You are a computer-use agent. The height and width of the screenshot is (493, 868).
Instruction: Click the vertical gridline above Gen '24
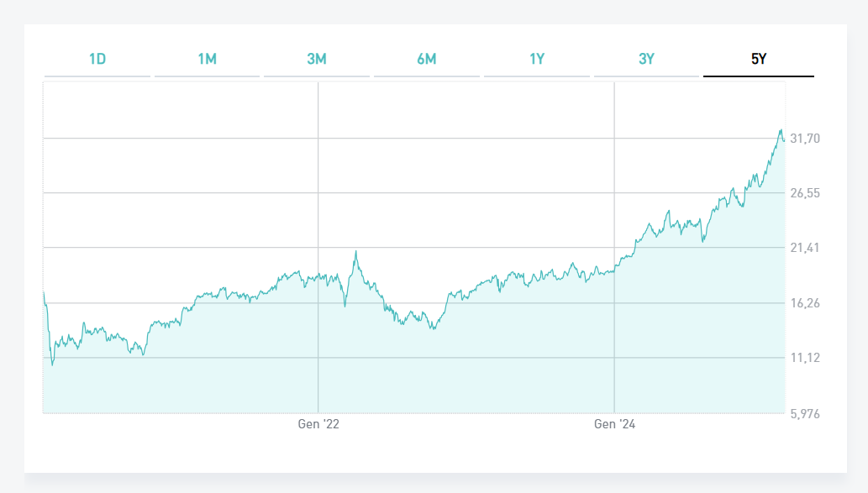point(615,168)
